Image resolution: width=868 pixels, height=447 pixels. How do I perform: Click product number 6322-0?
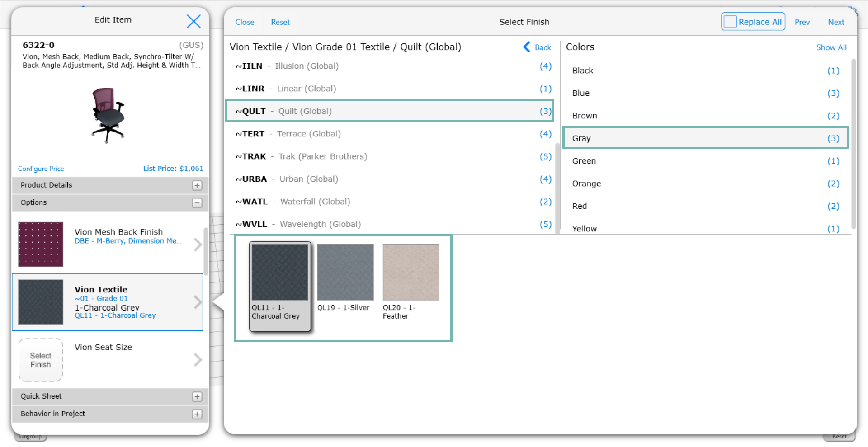click(x=38, y=45)
